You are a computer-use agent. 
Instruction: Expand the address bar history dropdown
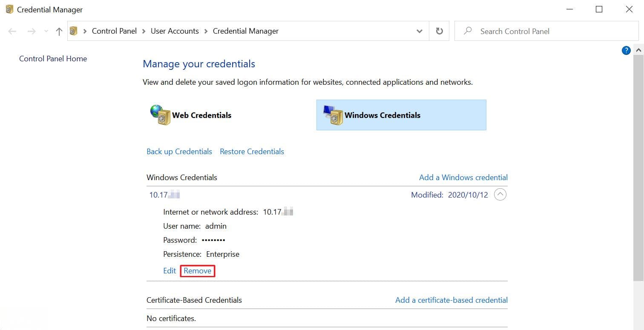[420, 31]
